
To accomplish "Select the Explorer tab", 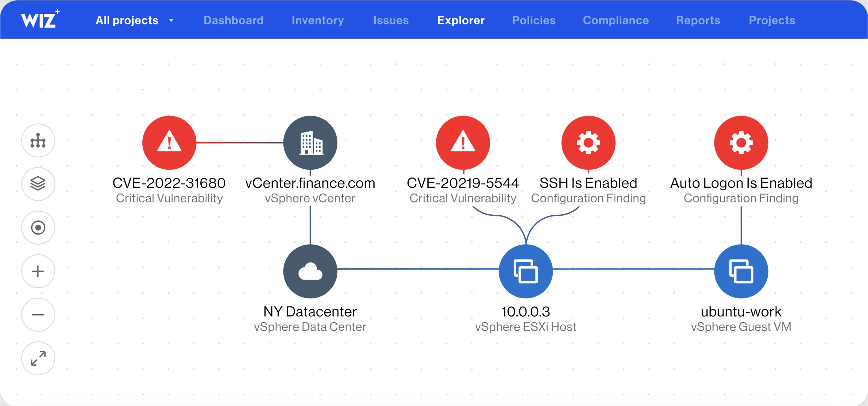I will pyautogui.click(x=461, y=20).
